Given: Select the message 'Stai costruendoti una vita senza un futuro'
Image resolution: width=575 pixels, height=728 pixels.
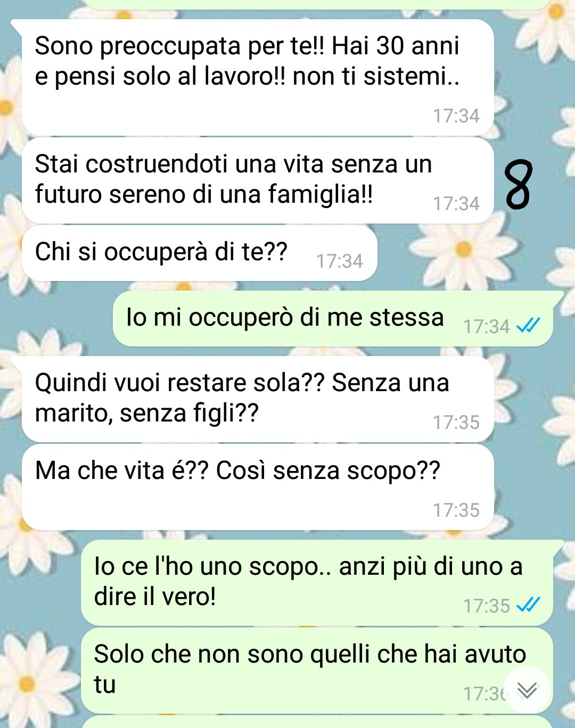Looking at the screenshot, I should coord(258,180).
